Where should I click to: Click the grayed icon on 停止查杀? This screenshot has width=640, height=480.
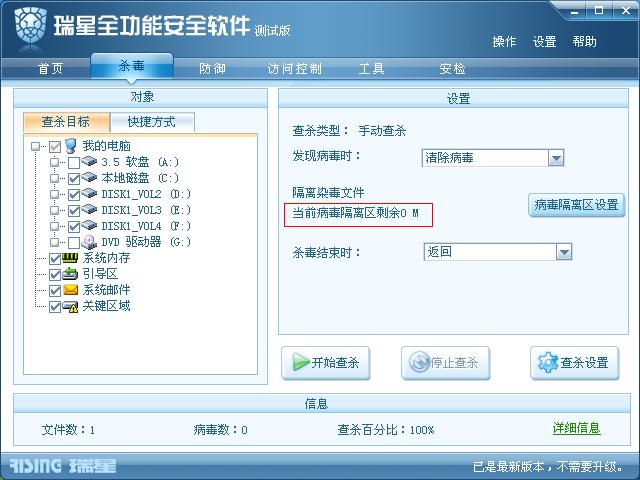[x=420, y=362]
